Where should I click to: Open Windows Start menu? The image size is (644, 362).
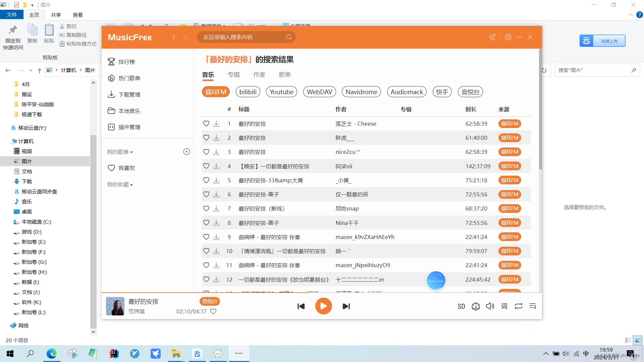(x=10, y=354)
